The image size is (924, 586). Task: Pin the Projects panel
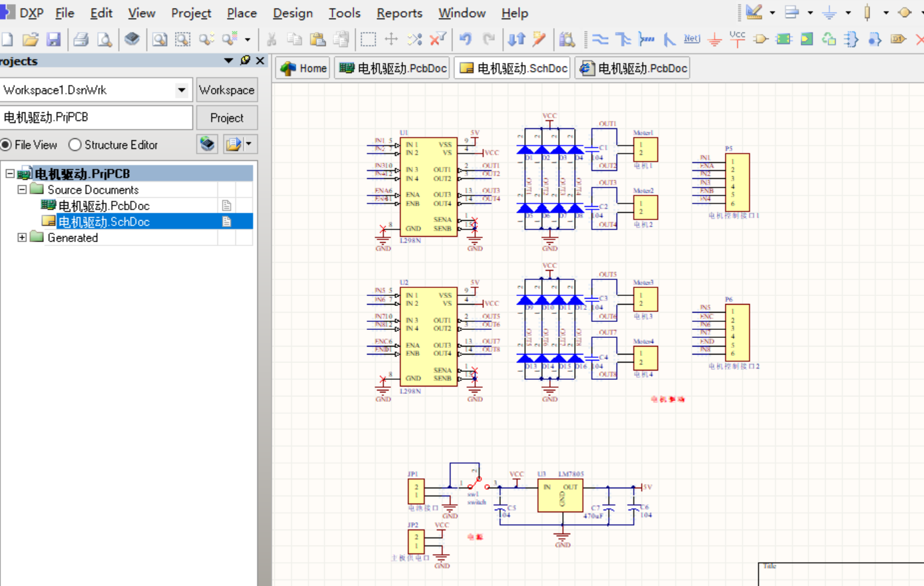[245, 61]
